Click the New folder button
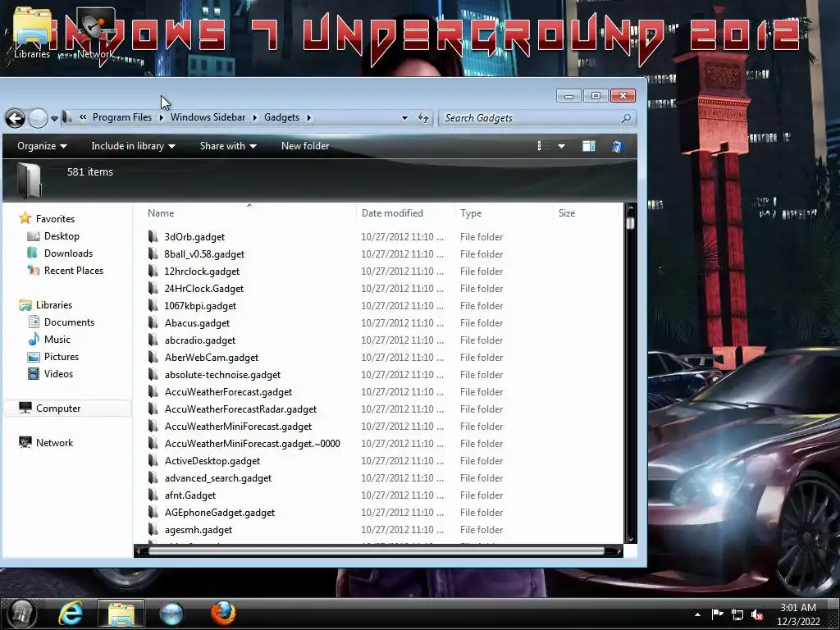Viewport: 840px width, 630px height. tap(305, 146)
